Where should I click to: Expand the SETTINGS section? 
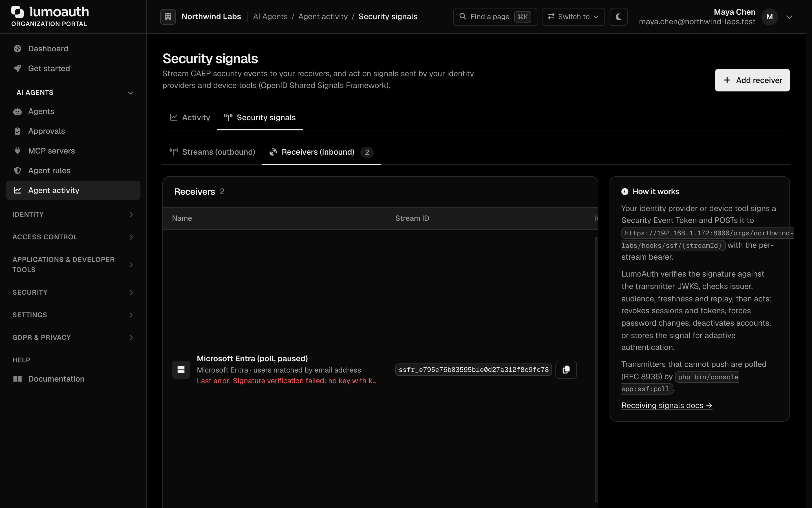(x=73, y=315)
